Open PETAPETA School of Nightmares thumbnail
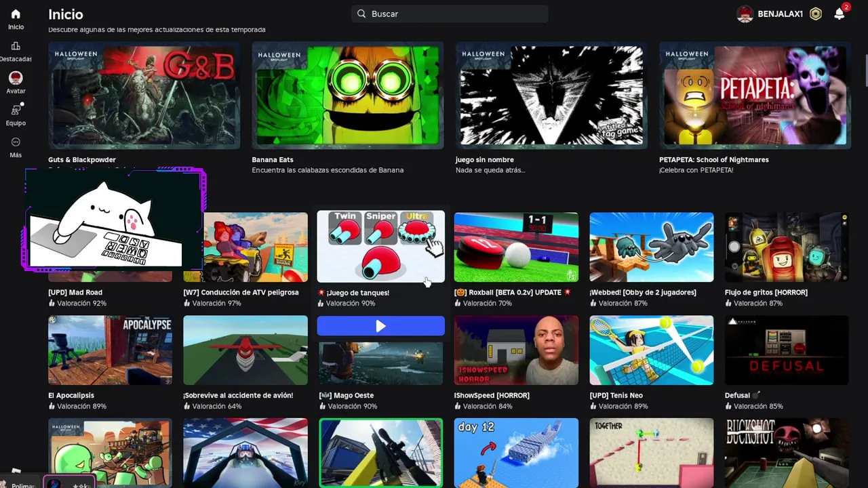Viewport: 868px width, 488px height. pos(755,96)
